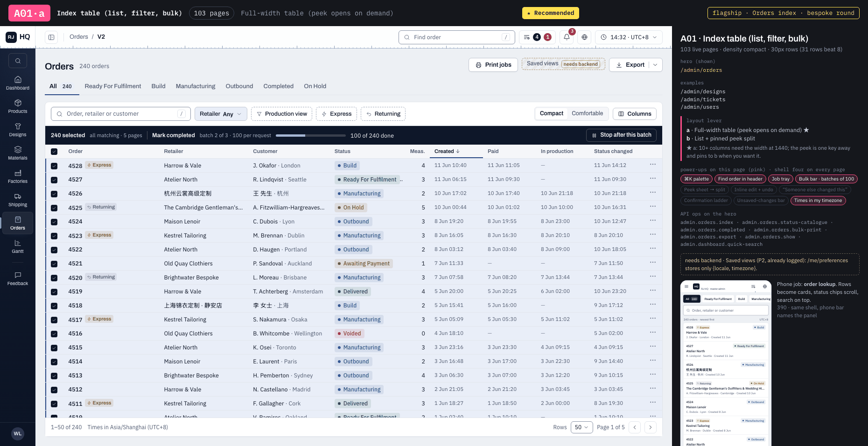Image resolution: width=868 pixels, height=446 pixels.
Task: Go to next page arrow
Action: [650, 427]
